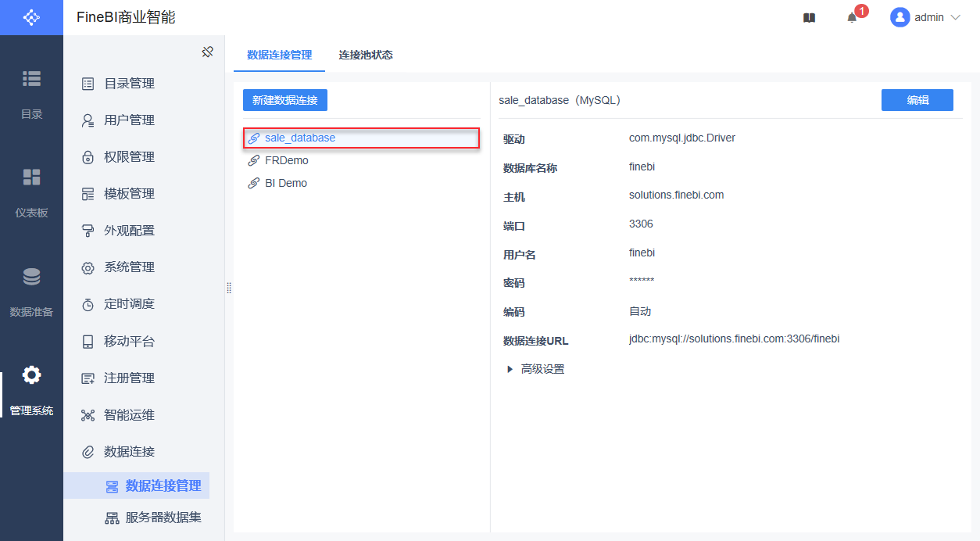Click the FineBI商业智能 header title
The height and width of the screenshot is (541, 980).
pos(126,17)
